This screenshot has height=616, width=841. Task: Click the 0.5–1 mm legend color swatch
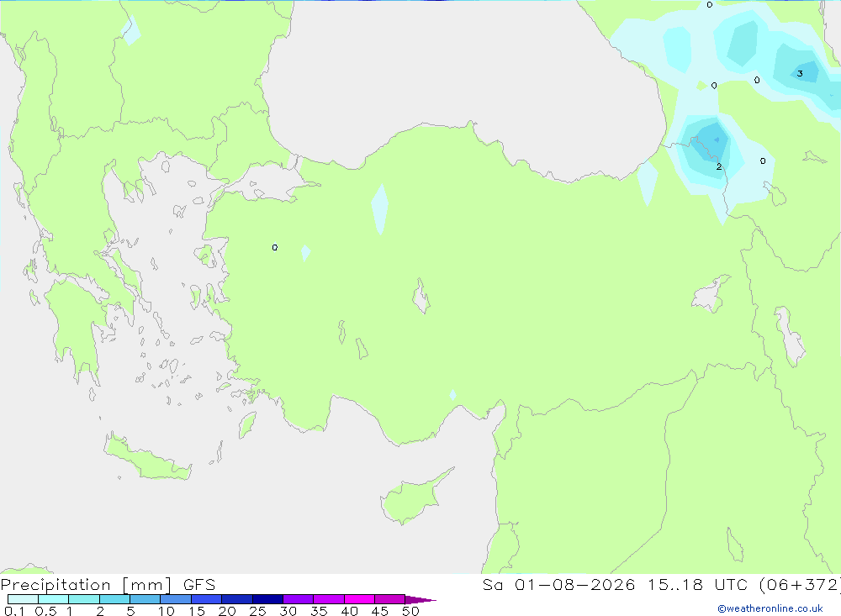click(53, 599)
